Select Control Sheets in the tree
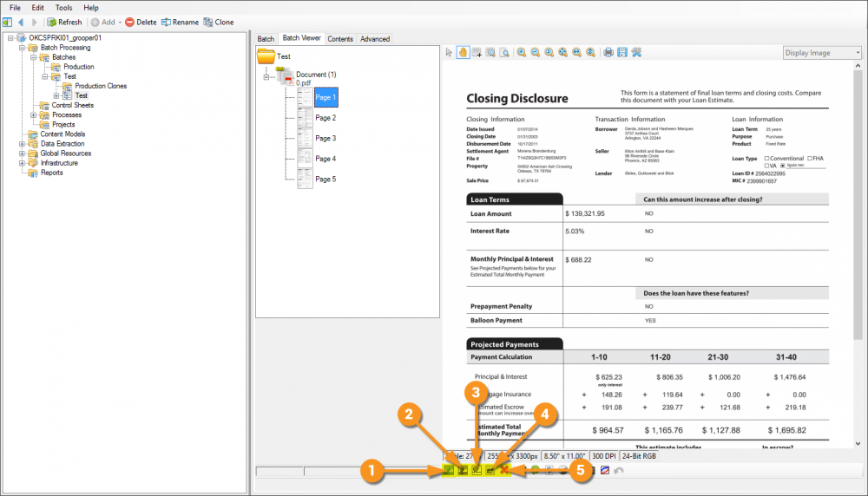This screenshot has height=496, width=868. [73, 105]
